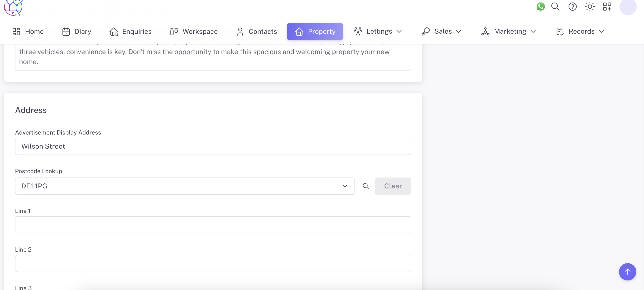644x290 pixels.
Task: Open the Postcode Lookup dropdown arrow
Action: 345,186
